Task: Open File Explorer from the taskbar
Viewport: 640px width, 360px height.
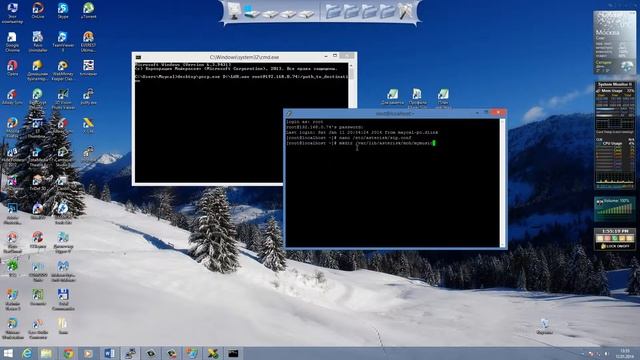Action: (x=46, y=353)
